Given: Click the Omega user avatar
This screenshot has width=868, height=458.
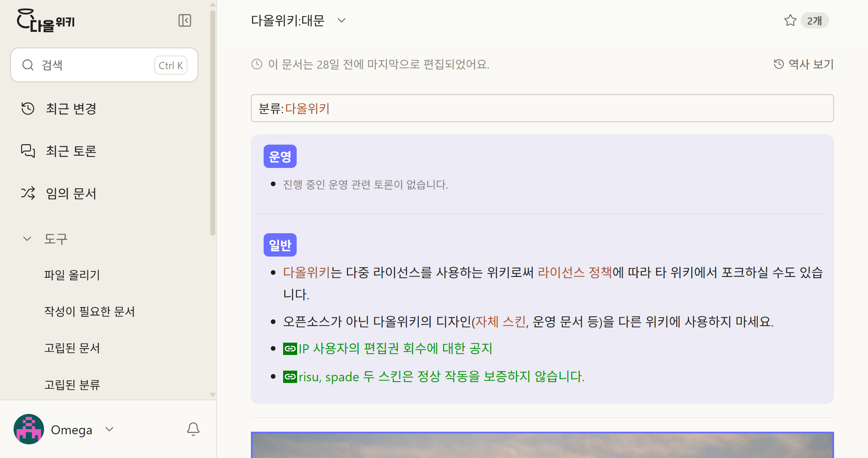Looking at the screenshot, I should coord(29,429).
